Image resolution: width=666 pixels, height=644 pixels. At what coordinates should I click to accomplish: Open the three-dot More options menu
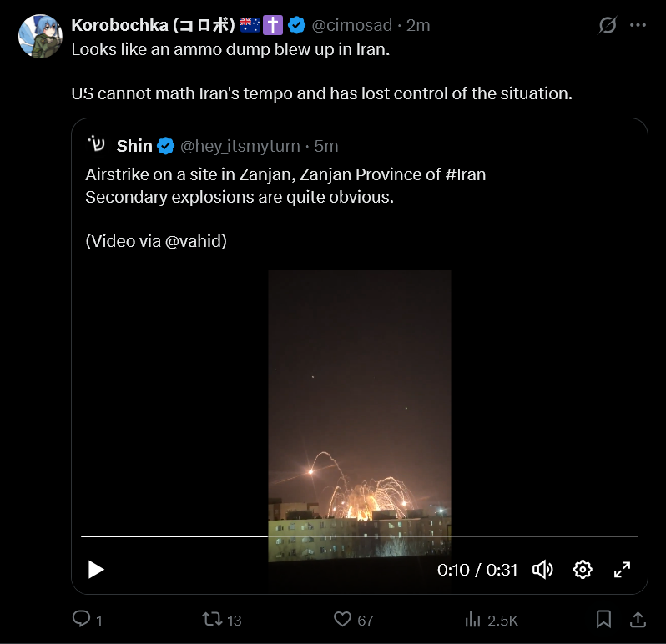638,25
